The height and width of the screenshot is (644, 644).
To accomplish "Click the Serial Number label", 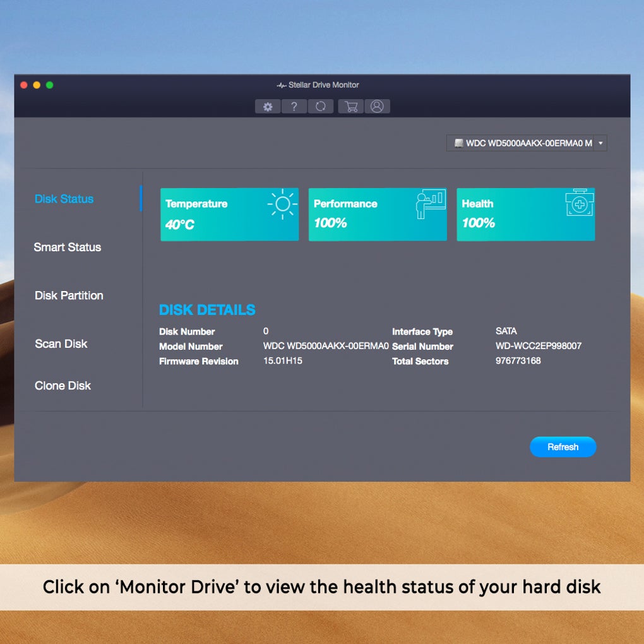I will (x=422, y=346).
